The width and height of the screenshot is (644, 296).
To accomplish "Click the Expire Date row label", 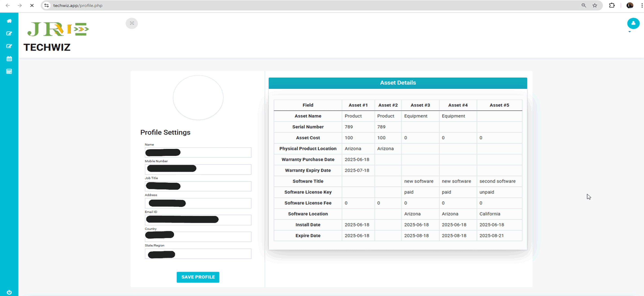I will click(x=308, y=236).
